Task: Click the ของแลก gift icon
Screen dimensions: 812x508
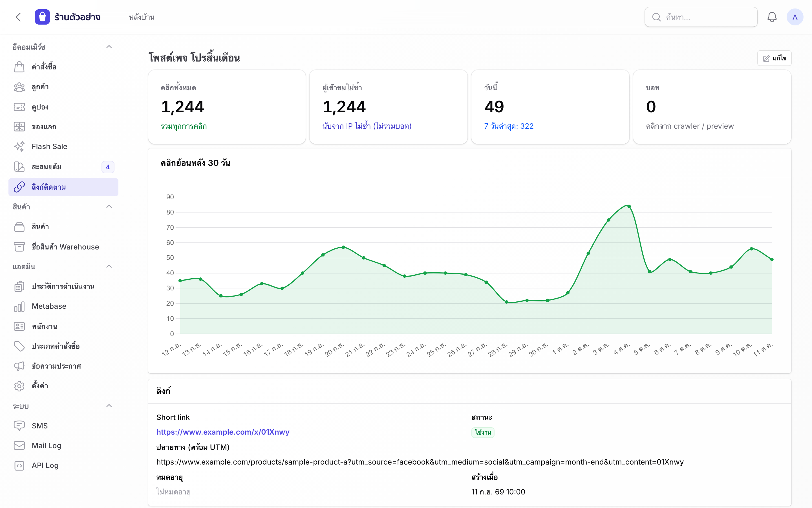Action: click(x=19, y=127)
